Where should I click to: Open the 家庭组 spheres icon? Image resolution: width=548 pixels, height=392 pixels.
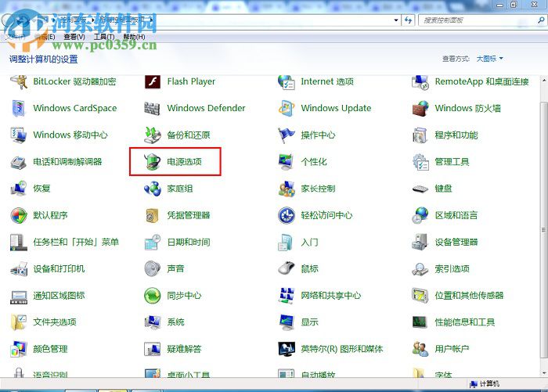[x=153, y=189]
